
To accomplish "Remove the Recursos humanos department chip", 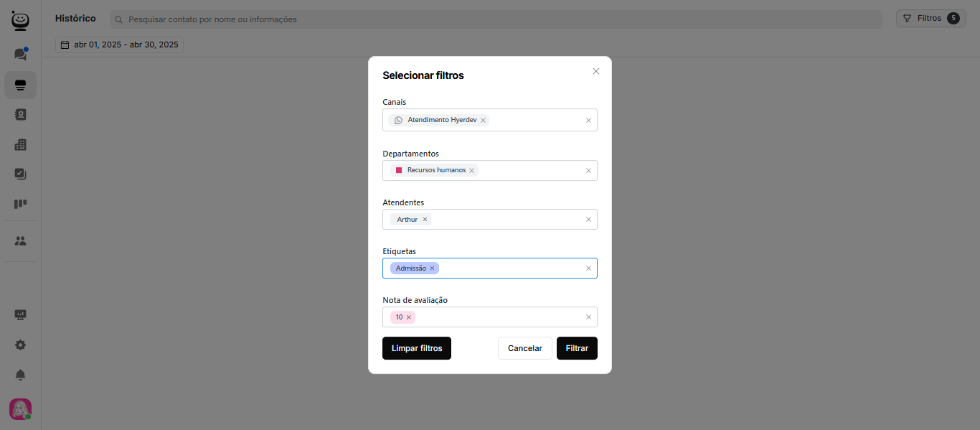I will (x=472, y=171).
